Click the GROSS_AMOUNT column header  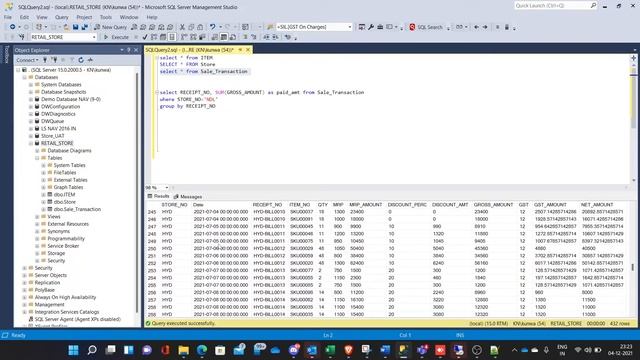tap(493, 204)
